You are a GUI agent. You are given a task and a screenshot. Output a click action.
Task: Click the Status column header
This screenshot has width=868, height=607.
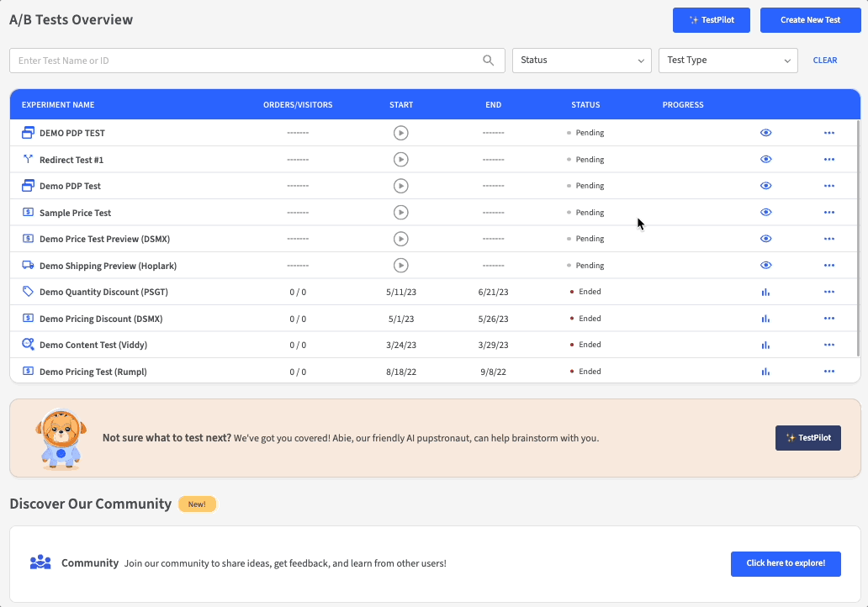pyautogui.click(x=585, y=105)
